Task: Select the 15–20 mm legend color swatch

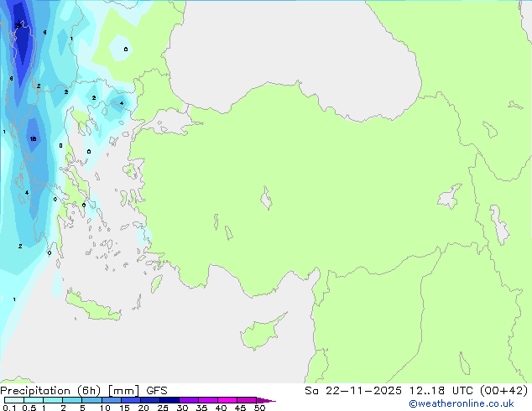Action: (130, 400)
